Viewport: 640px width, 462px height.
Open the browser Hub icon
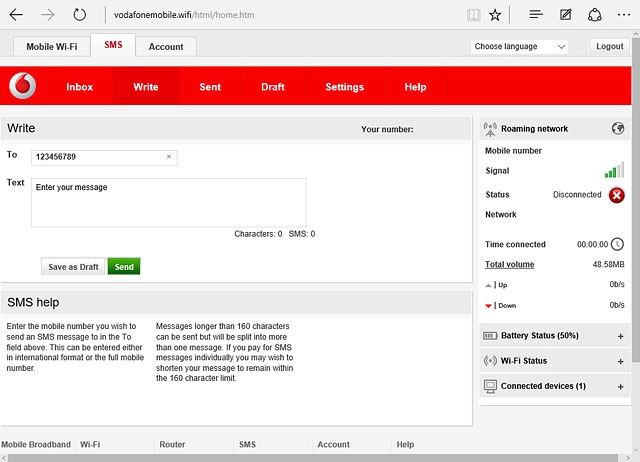(536, 15)
